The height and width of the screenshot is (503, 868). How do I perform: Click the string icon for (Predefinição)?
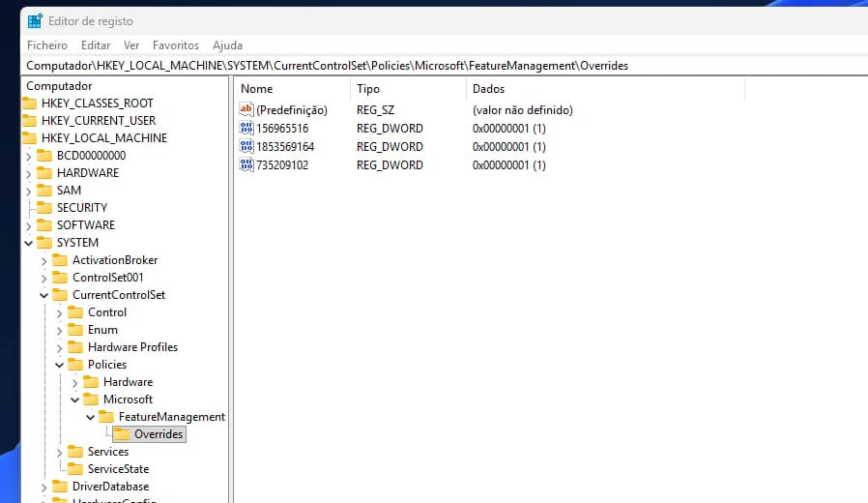pyautogui.click(x=246, y=110)
